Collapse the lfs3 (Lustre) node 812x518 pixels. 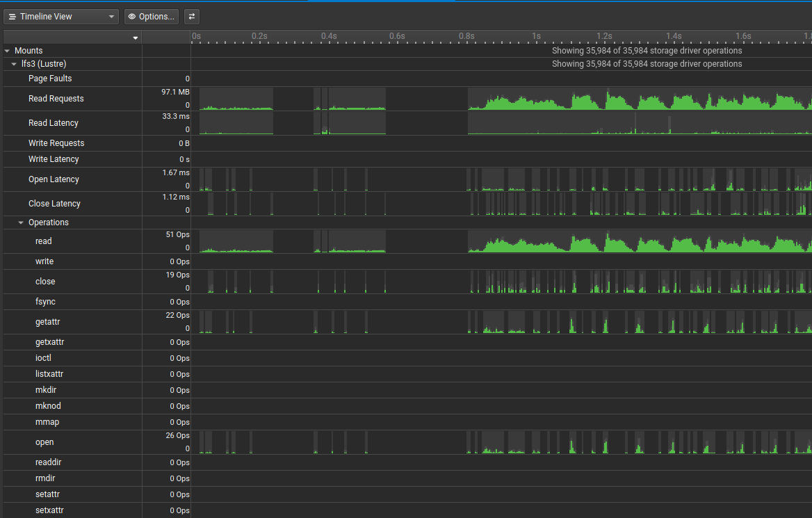14,64
